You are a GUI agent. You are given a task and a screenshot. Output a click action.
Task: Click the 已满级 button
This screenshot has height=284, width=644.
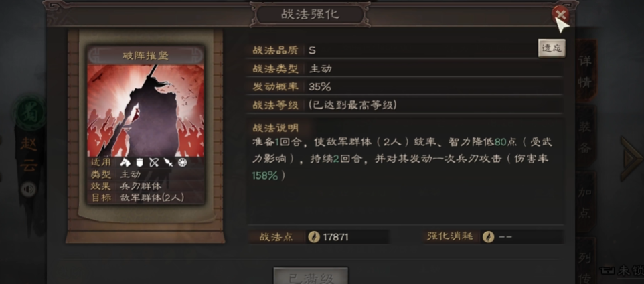tap(311, 276)
